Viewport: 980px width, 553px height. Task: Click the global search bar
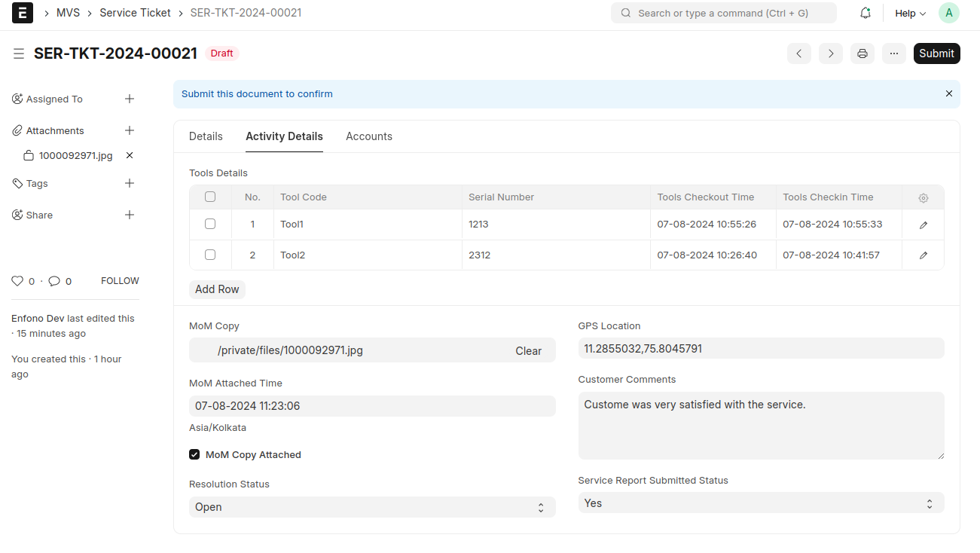point(722,13)
